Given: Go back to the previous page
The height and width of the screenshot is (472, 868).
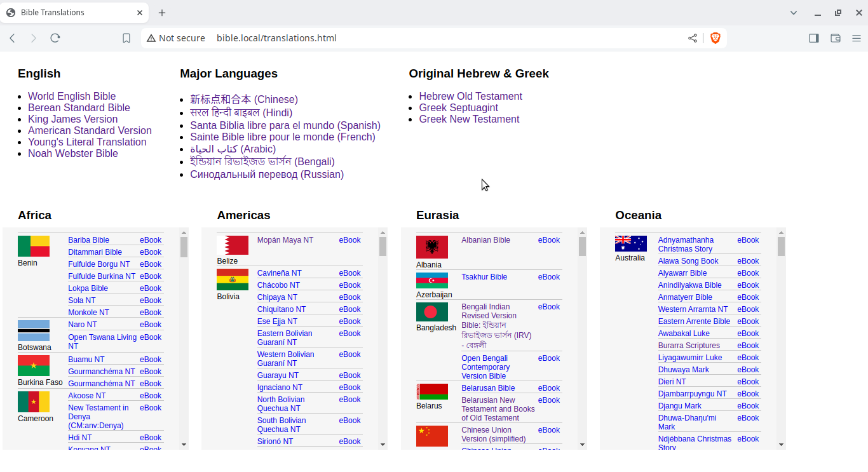Looking at the screenshot, I should click(x=12, y=38).
